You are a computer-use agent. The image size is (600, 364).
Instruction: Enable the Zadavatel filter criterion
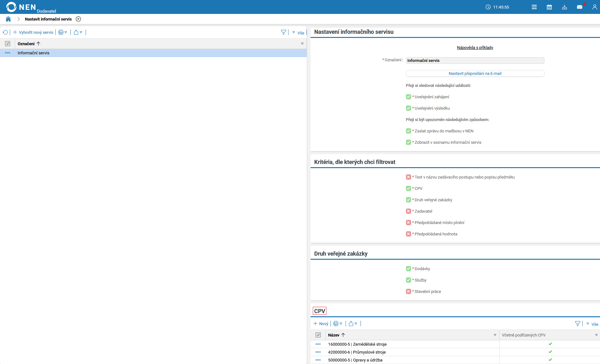[408, 211]
